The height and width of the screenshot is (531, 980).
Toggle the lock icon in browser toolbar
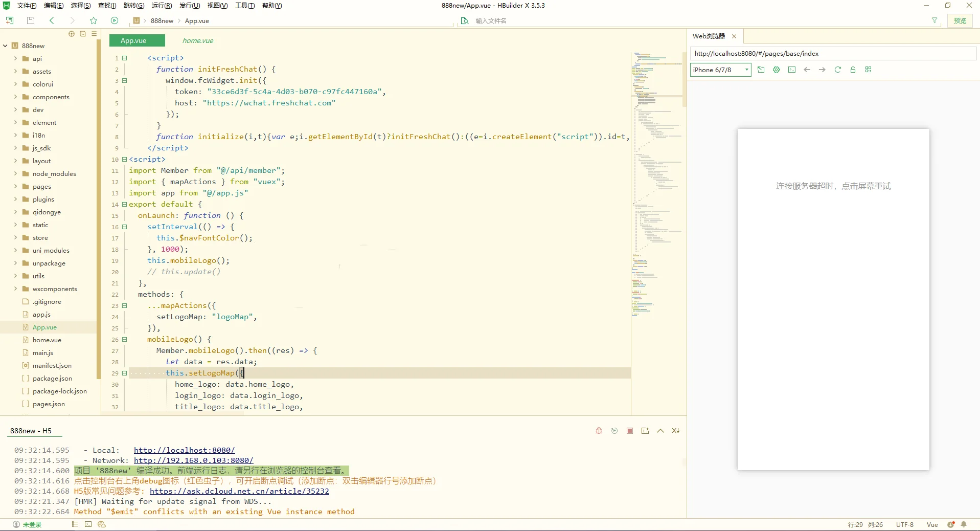point(853,70)
